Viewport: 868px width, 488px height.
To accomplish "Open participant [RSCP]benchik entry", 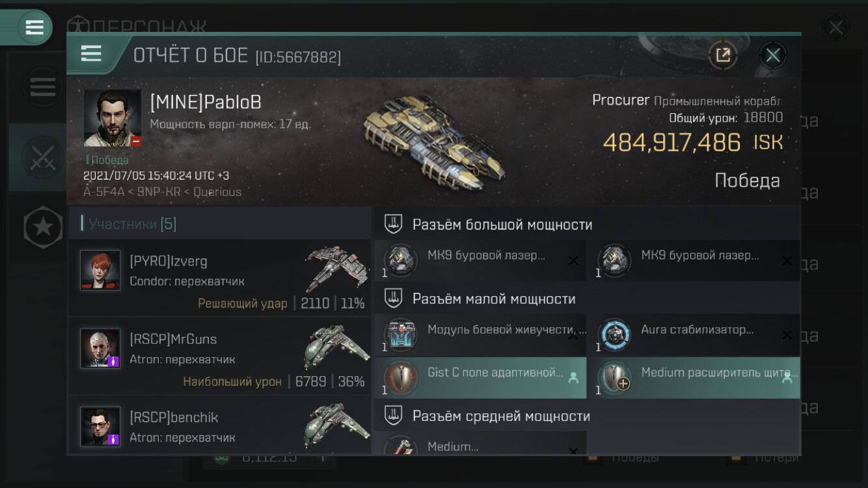I will pos(219,424).
